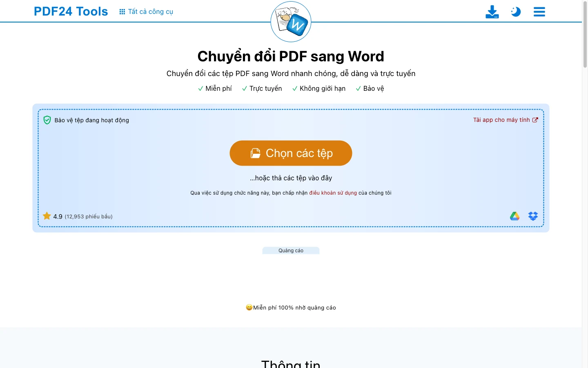Click the 4.9 rating with 12,953 phiếu bầu

[82, 216]
